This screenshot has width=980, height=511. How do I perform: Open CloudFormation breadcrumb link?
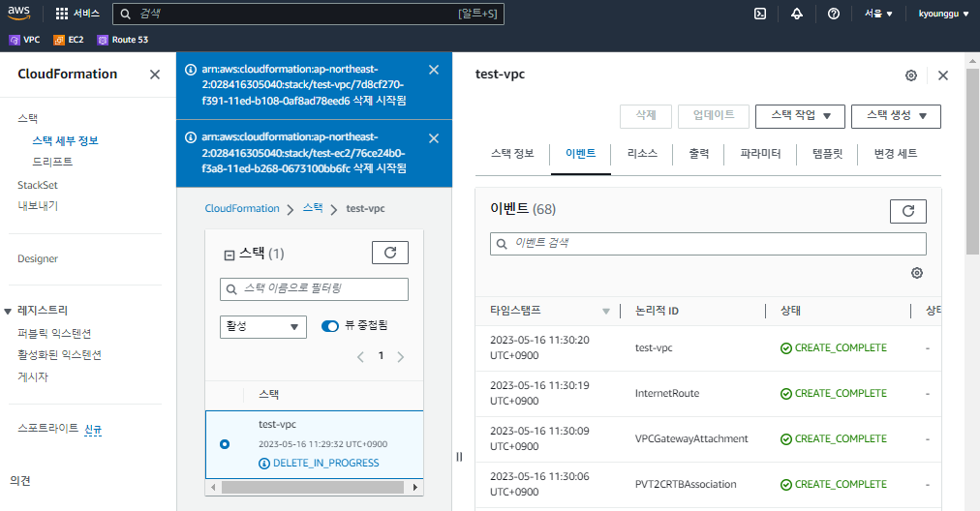(242, 209)
